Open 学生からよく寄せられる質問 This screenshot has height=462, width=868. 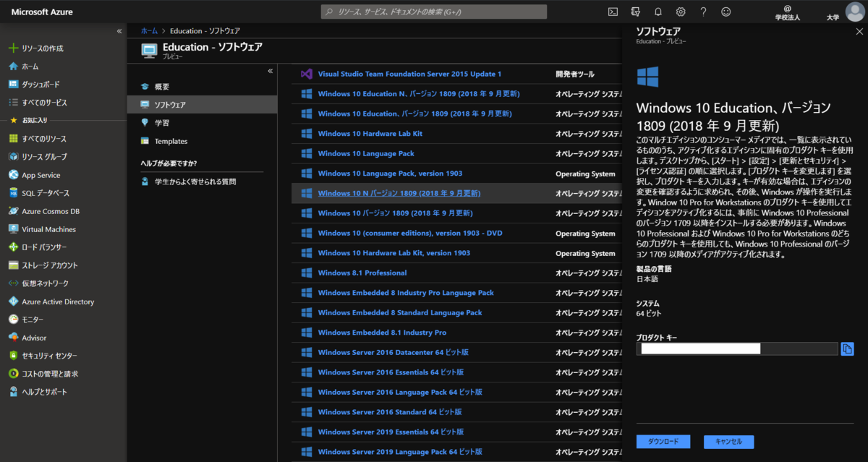point(195,181)
